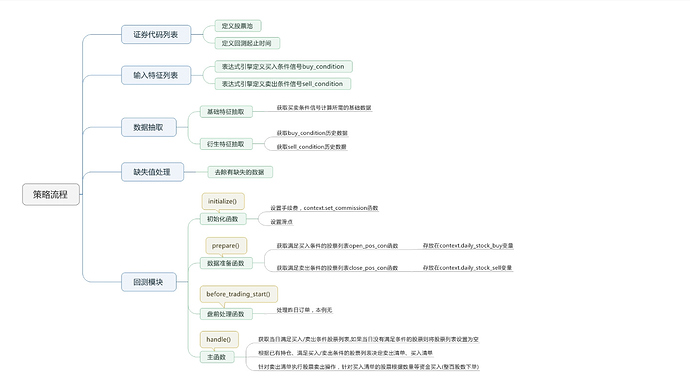The height and width of the screenshot is (388, 690).
Task: Click the prepare() callout label
Action: click(226, 245)
